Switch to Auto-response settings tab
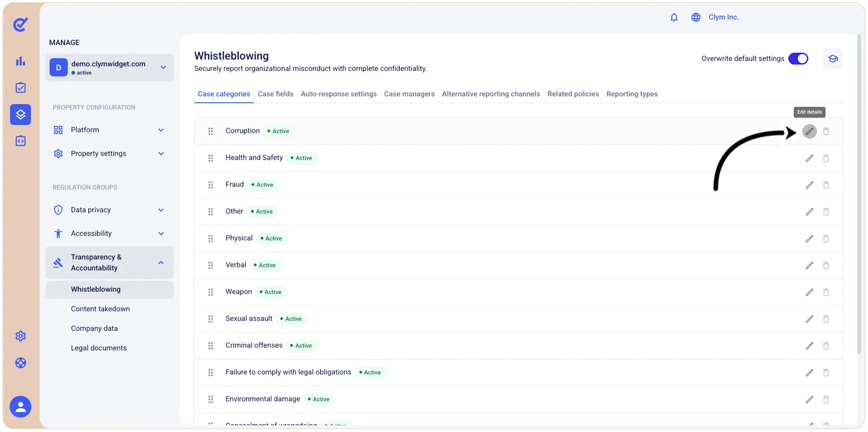The width and height of the screenshot is (868, 432). click(x=339, y=94)
